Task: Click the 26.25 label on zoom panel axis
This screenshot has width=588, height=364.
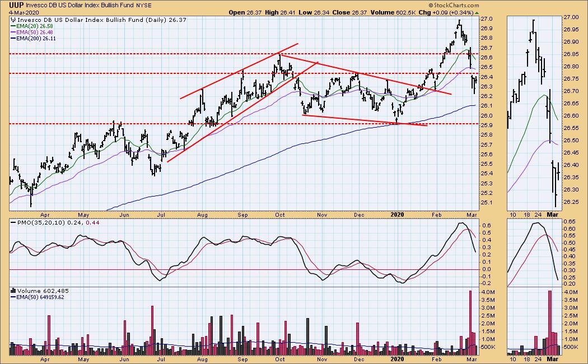Action: point(571,202)
